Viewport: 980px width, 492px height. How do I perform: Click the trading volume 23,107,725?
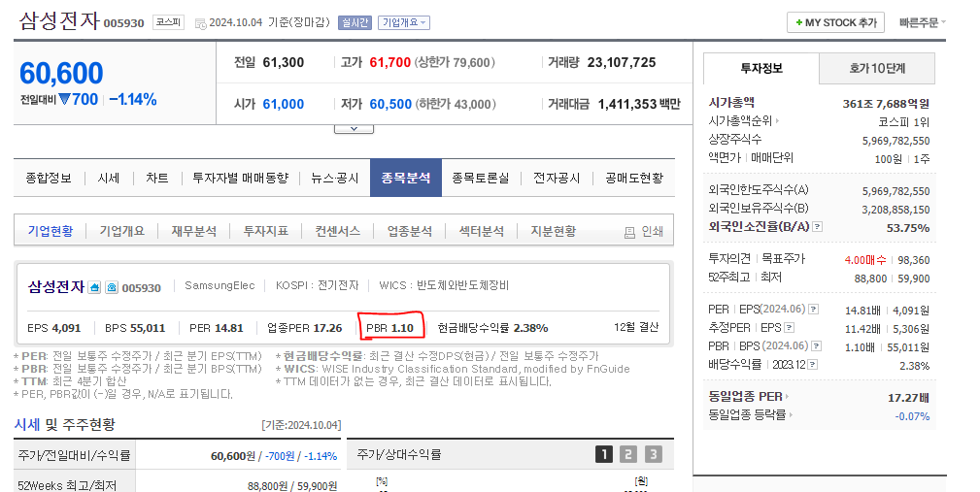click(x=622, y=62)
